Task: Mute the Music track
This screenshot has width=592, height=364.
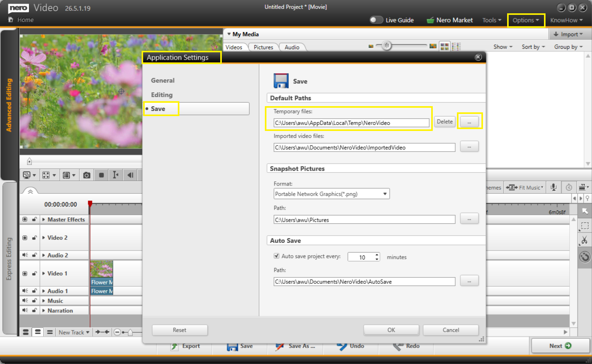Action: click(25, 301)
